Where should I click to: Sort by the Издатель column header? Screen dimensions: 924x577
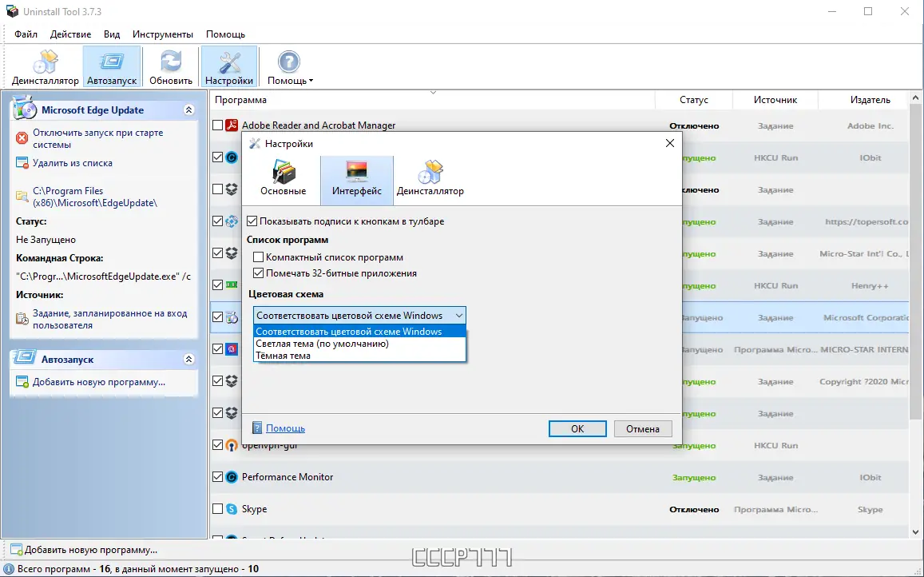coord(864,100)
